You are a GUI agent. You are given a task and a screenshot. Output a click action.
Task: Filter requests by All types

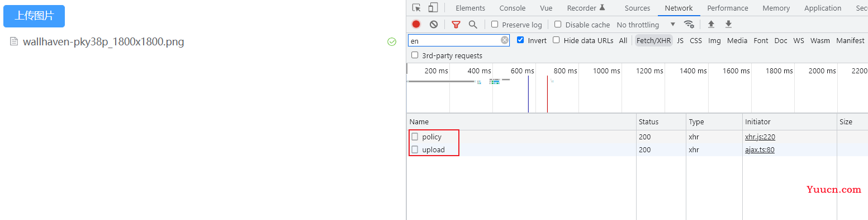pos(623,40)
